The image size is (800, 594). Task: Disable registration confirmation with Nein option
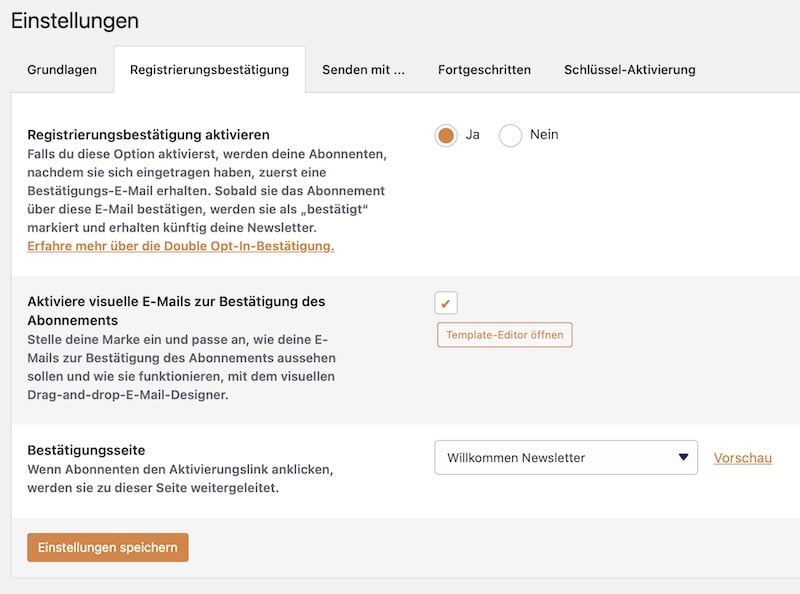click(x=511, y=133)
